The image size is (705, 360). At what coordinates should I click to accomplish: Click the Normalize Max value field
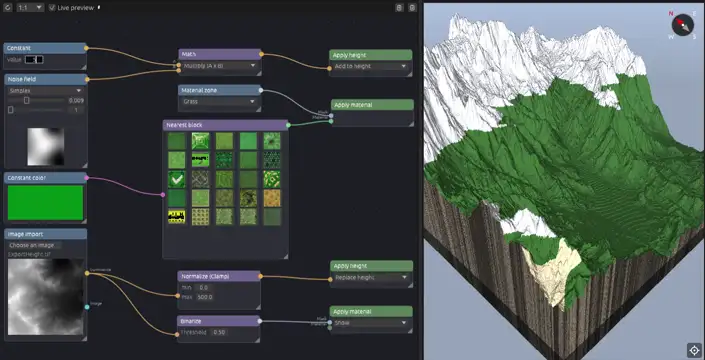pyautogui.click(x=205, y=297)
